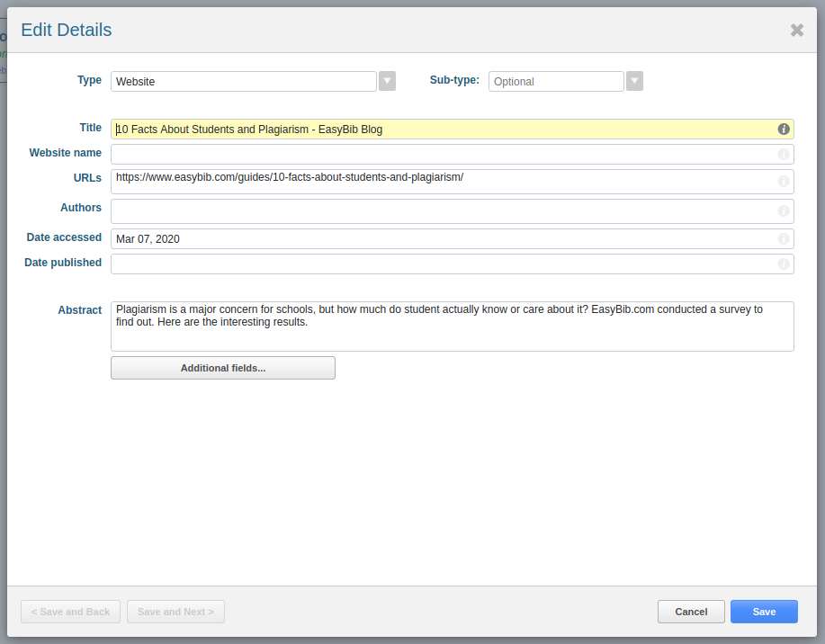Close the Edit Details dialog
The height and width of the screenshot is (644, 825).
pyautogui.click(x=796, y=30)
